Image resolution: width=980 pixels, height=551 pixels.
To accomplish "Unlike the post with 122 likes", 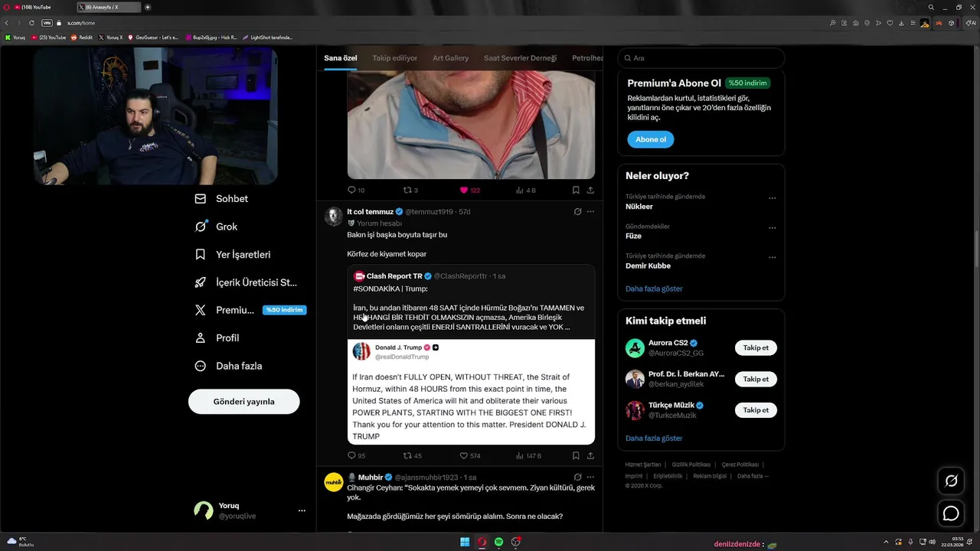I will click(x=470, y=190).
